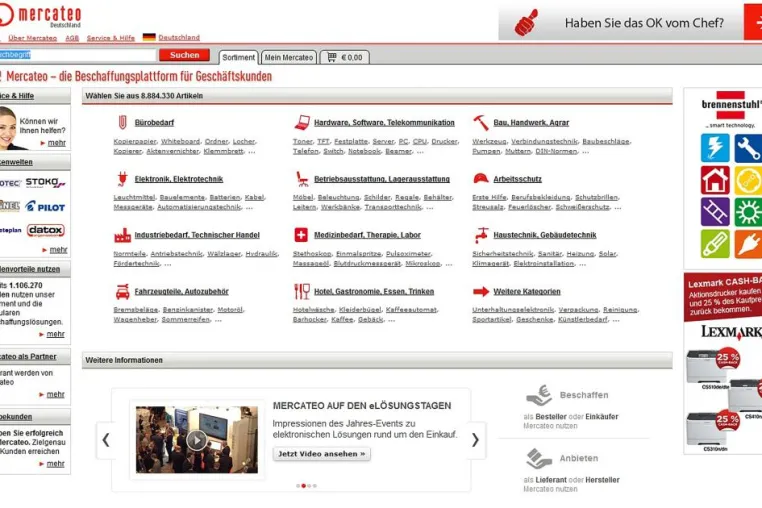Click the German flag icon
Viewport: 762px width, 508px height.
pos(149,37)
